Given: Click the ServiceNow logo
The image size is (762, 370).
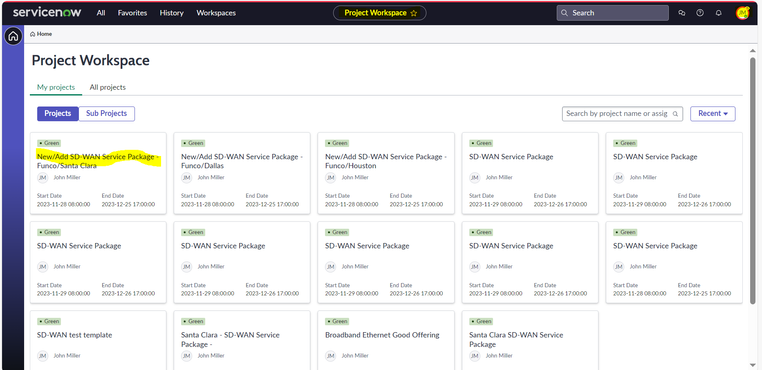Looking at the screenshot, I should (x=47, y=13).
